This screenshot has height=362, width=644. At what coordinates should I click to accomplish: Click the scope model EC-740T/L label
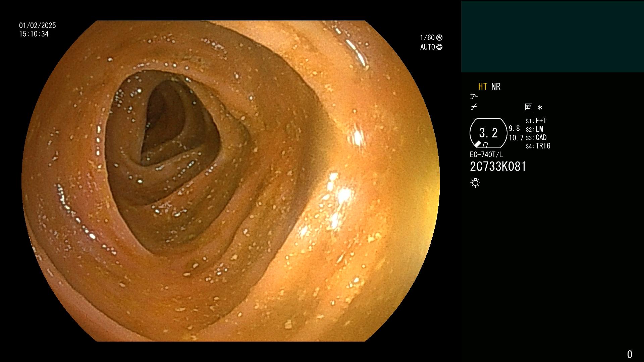point(486,155)
